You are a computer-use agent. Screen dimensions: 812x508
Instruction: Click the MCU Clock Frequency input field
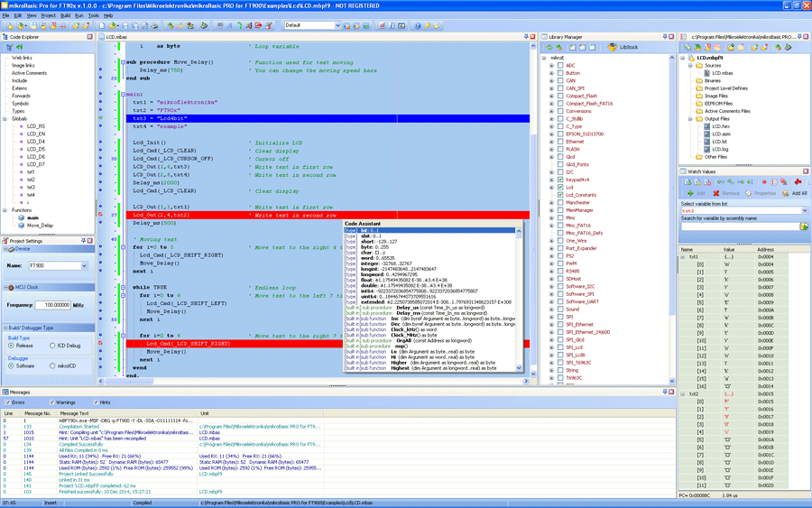[53, 305]
